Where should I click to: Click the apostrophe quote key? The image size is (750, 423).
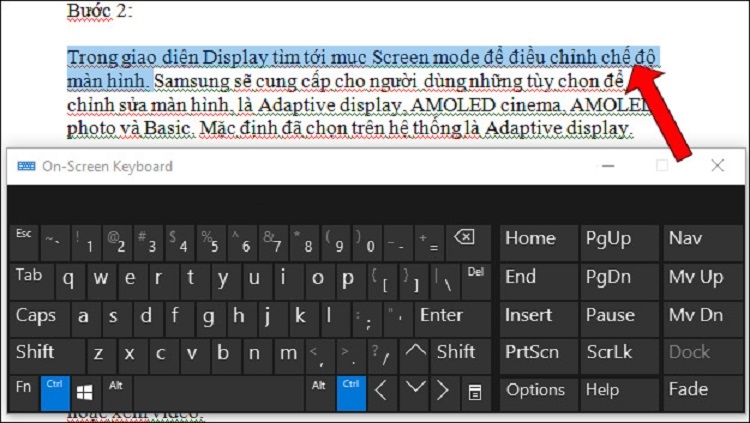tap(398, 319)
